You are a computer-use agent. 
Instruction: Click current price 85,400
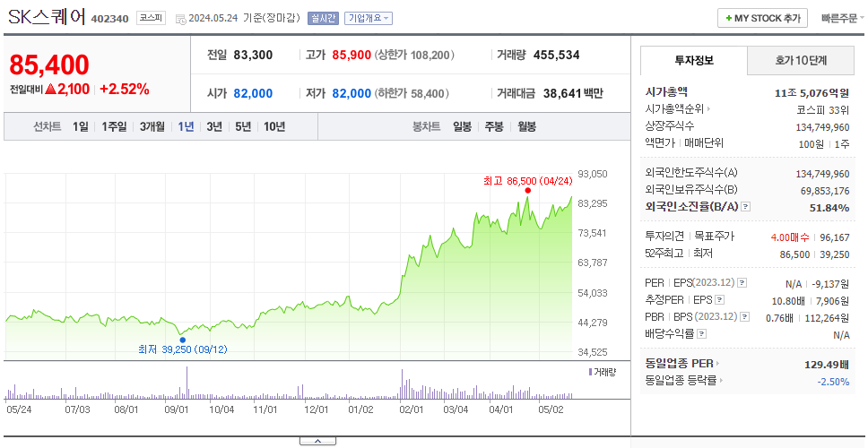49,65
